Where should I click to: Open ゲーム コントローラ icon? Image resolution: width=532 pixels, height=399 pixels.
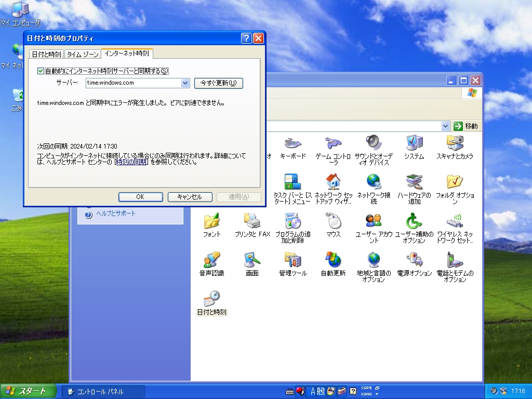[333, 151]
